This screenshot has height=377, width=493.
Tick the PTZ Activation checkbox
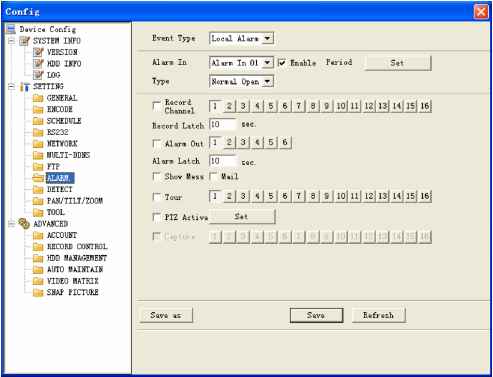pos(156,217)
